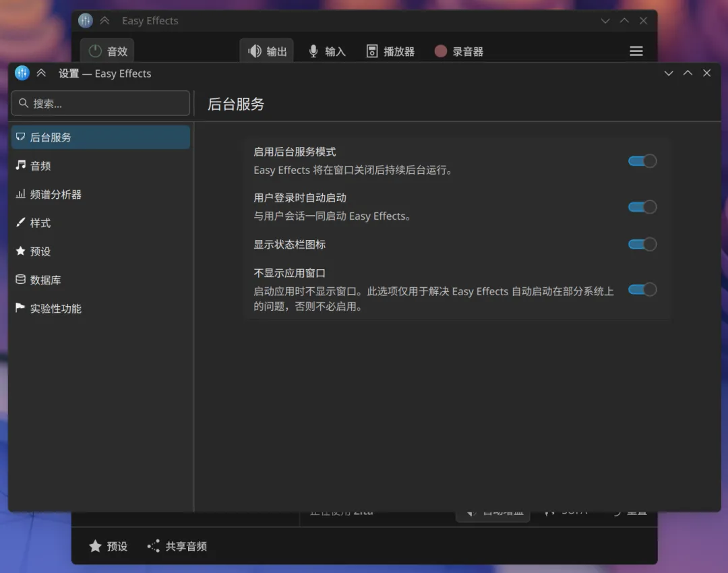Screen dimensions: 728x573
Task: Click the 样式 brush icon
Action: pos(20,222)
